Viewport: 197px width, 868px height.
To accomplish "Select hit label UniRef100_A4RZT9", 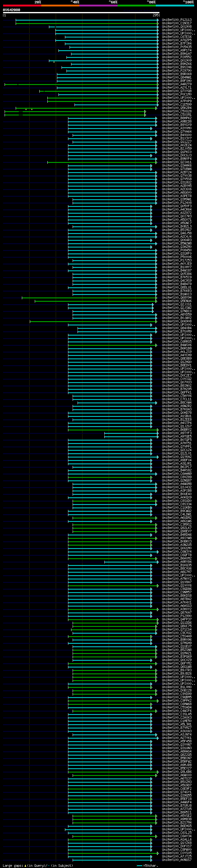I will point(177,84).
